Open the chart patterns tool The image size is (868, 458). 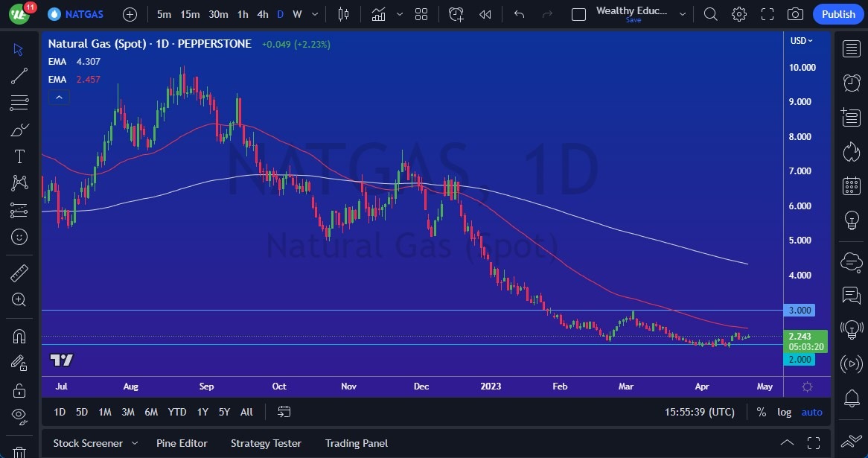(x=19, y=182)
